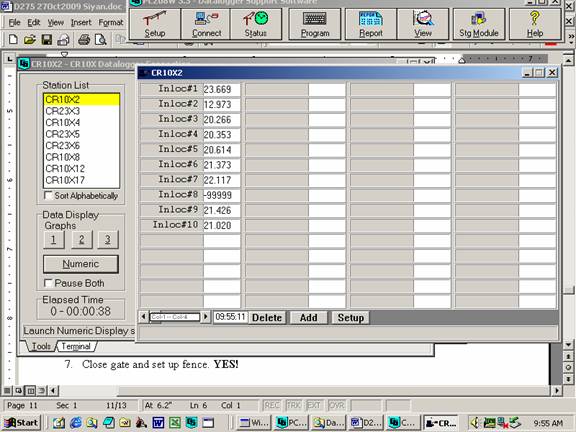Launch the Program keyboard button
Viewport: 576px width, 432px height.
(x=315, y=24)
